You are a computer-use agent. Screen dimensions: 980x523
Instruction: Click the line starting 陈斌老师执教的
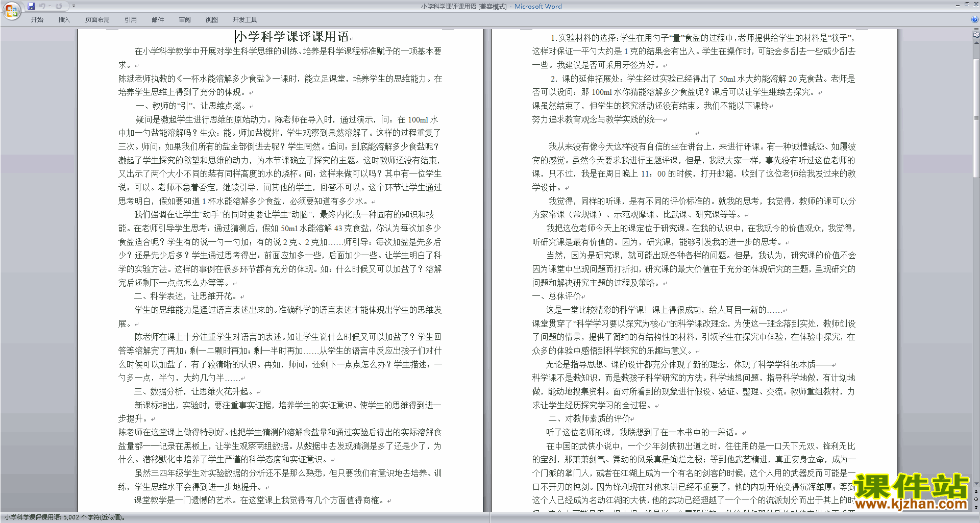(280, 79)
